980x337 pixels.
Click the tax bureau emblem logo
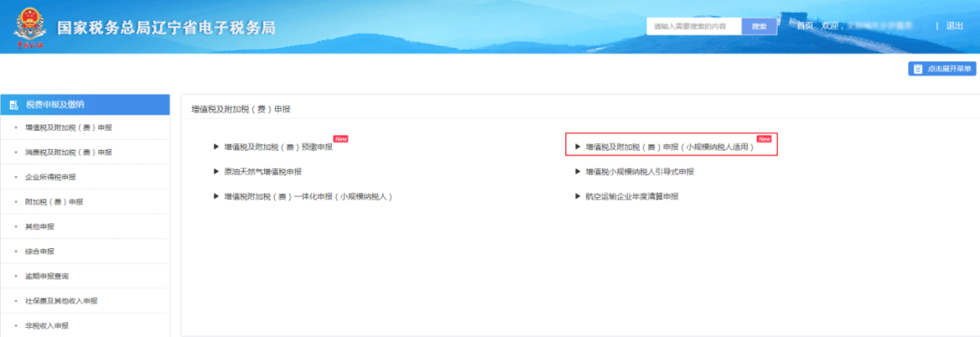pyautogui.click(x=29, y=28)
